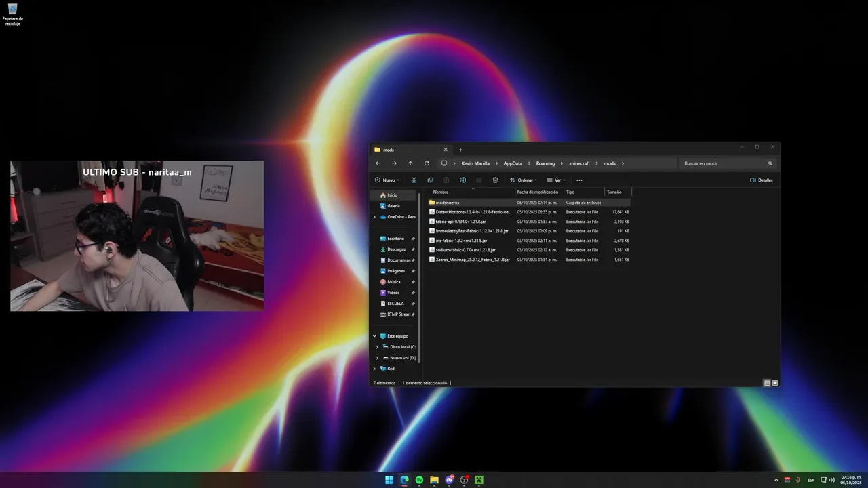The image size is (868, 488).
Task: Switch to details list view icon
Action: tap(767, 383)
